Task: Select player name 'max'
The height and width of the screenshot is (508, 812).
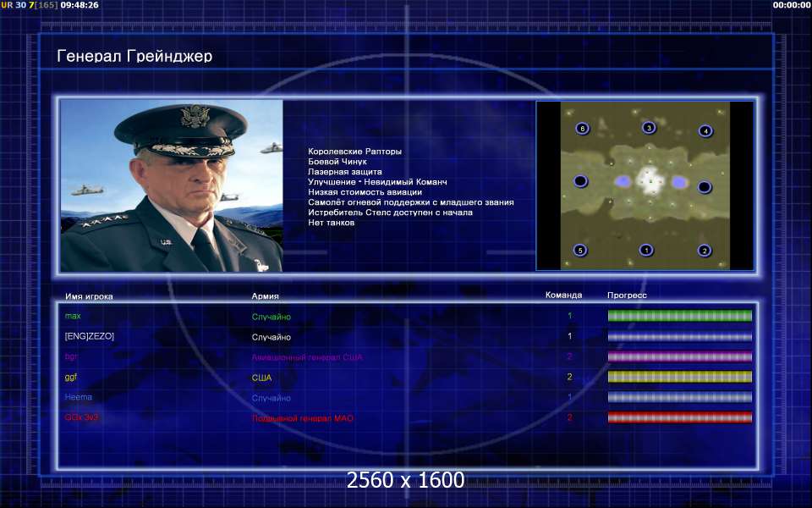Action: click(x=73, y=316)
